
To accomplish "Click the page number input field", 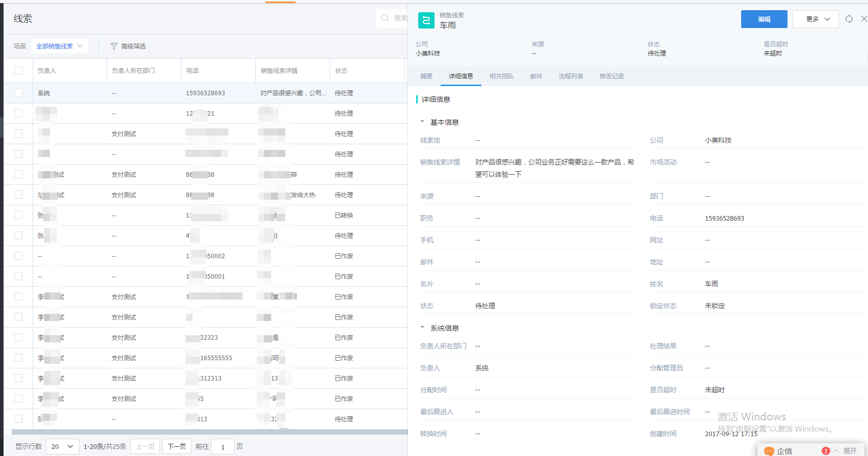I will (223, 447).
